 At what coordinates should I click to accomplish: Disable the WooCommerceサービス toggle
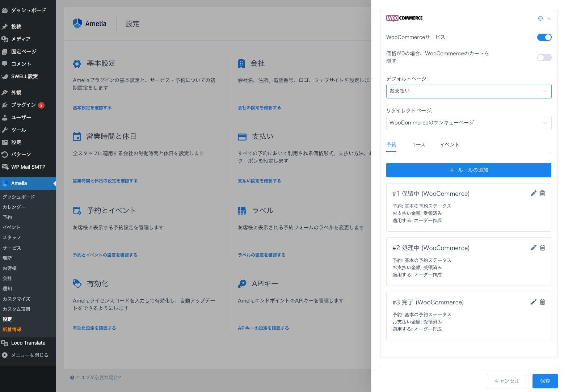[x=544, y=37]
